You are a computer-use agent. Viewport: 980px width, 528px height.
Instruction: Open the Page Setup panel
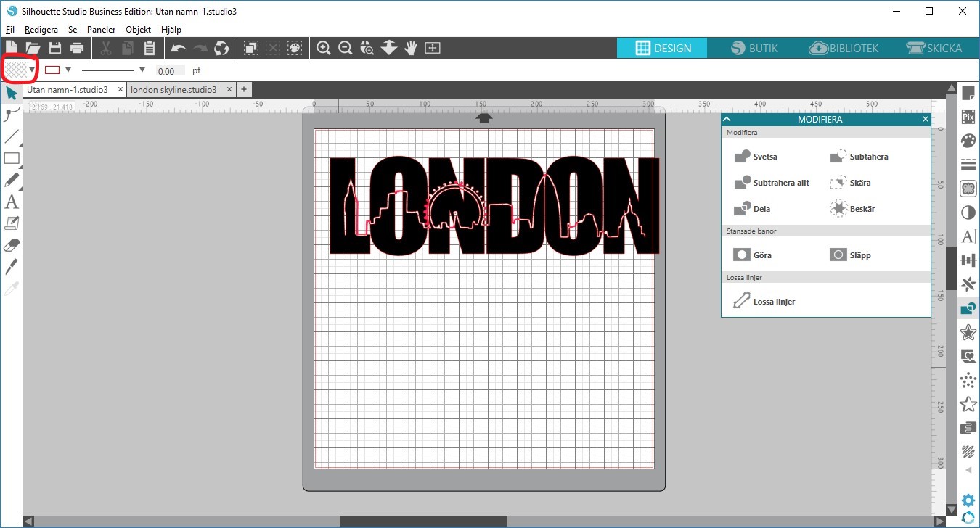(x=968, y=92)
